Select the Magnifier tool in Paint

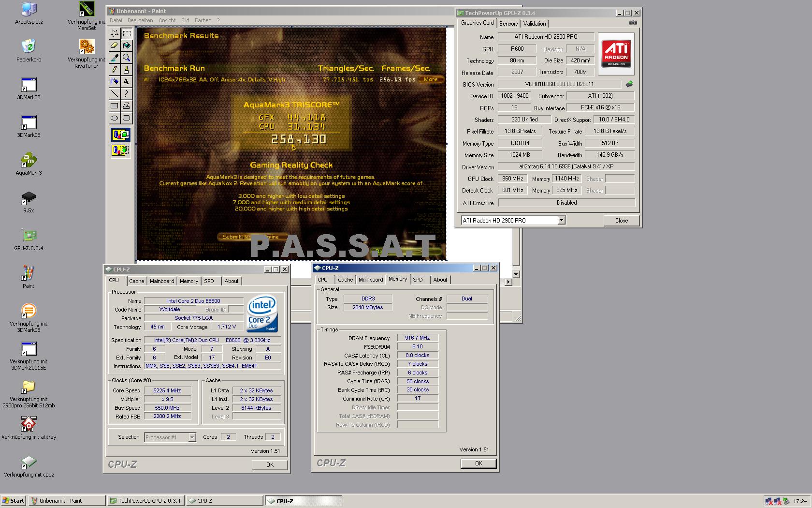pos(127,58)
